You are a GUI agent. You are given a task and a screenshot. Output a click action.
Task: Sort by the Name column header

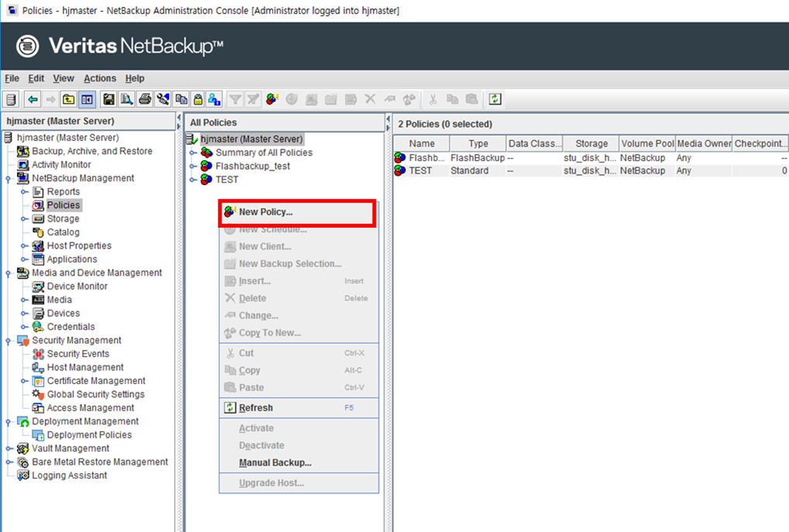pos(421,143)
